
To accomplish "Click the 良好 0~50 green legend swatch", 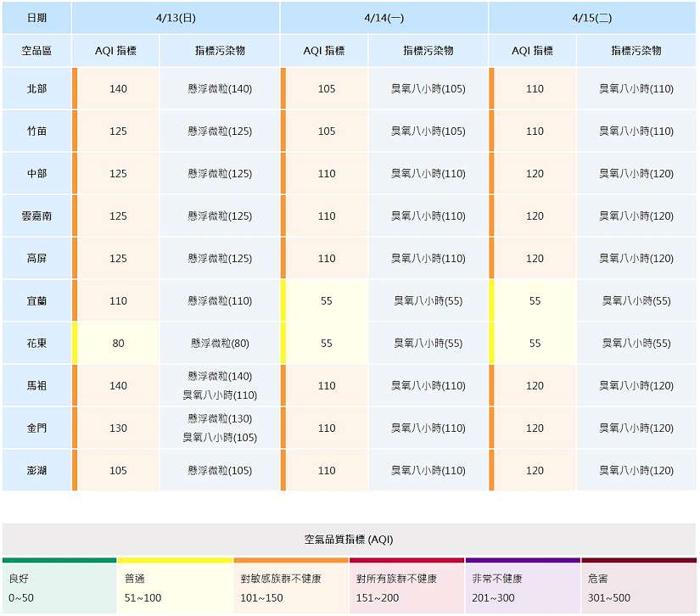I will point(59,587).
